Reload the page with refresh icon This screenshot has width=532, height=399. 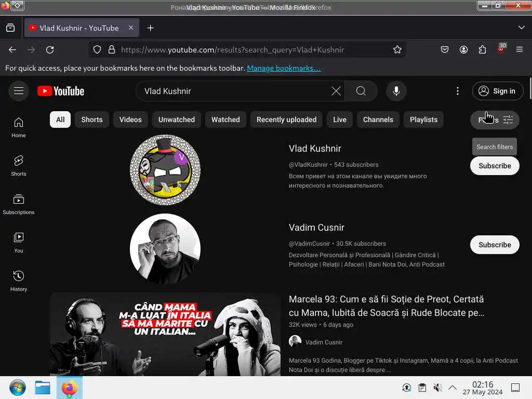pos(50,50)
